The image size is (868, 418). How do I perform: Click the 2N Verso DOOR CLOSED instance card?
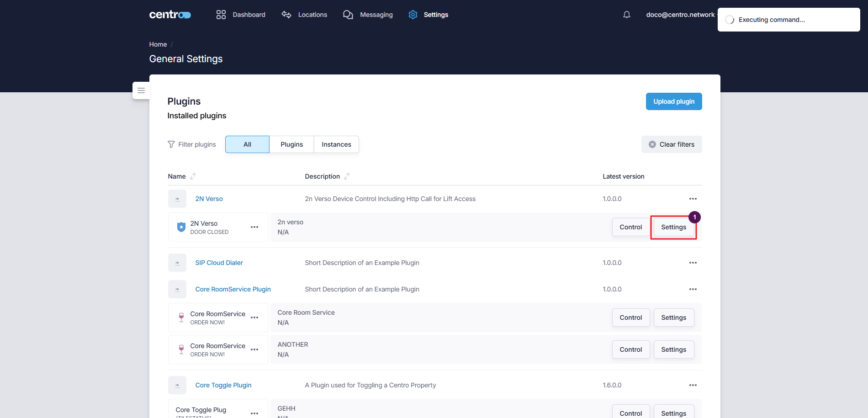click(x=218, y=227)
